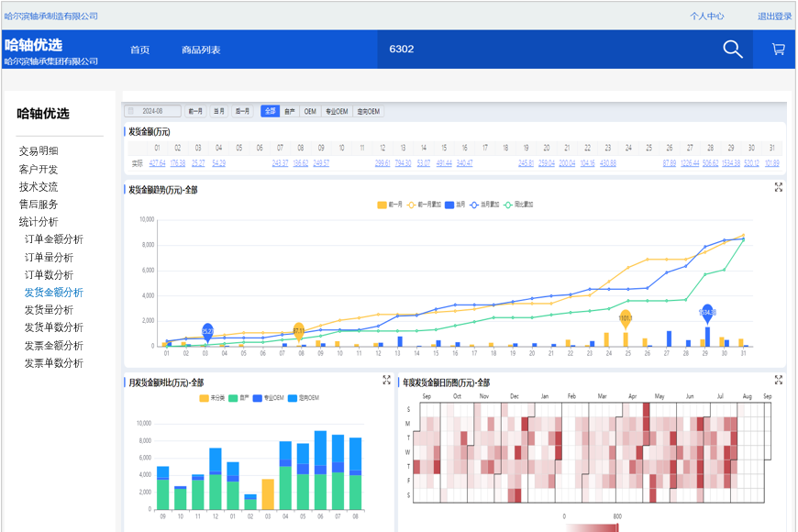
Task: Open the 2024-08 month picker
Action: pos(152,111)
